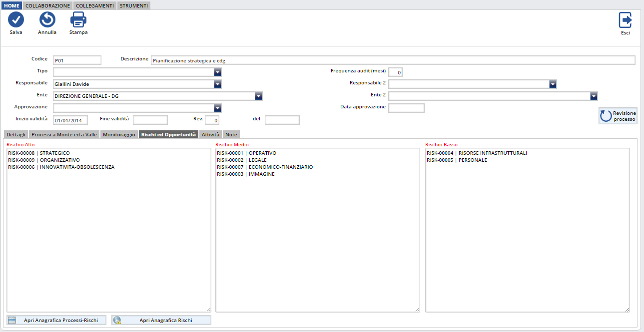644x332 pixels.
Task: Open Apri Anagrafica Processi-Rischi
Action: [x=56, y=320]
